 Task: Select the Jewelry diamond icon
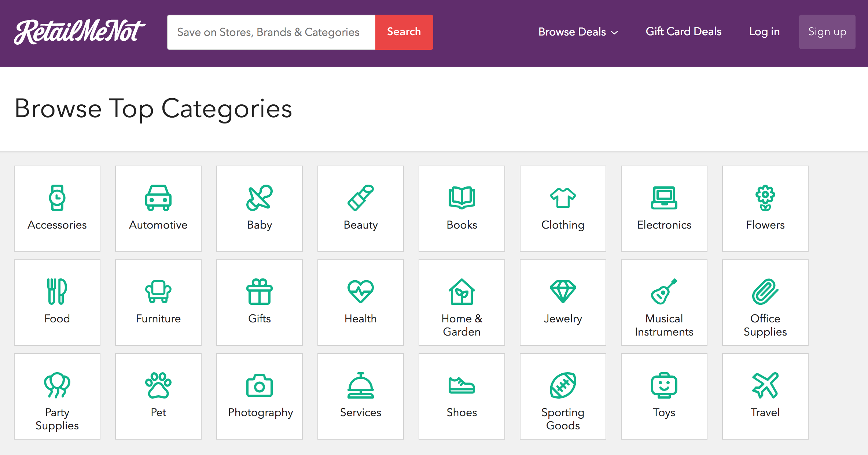[x=563, y=292]
